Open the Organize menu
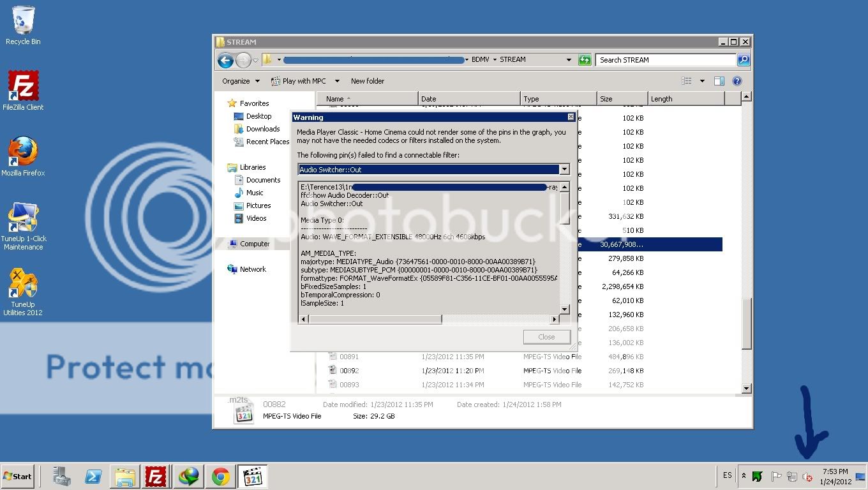Screen dimensions: 868x490 click(x=241, y=81)
